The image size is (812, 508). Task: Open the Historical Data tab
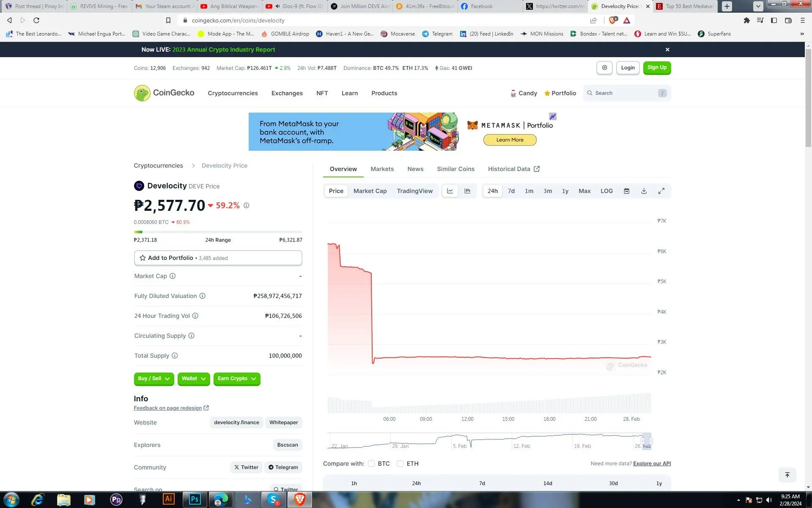tap(514, 169)
